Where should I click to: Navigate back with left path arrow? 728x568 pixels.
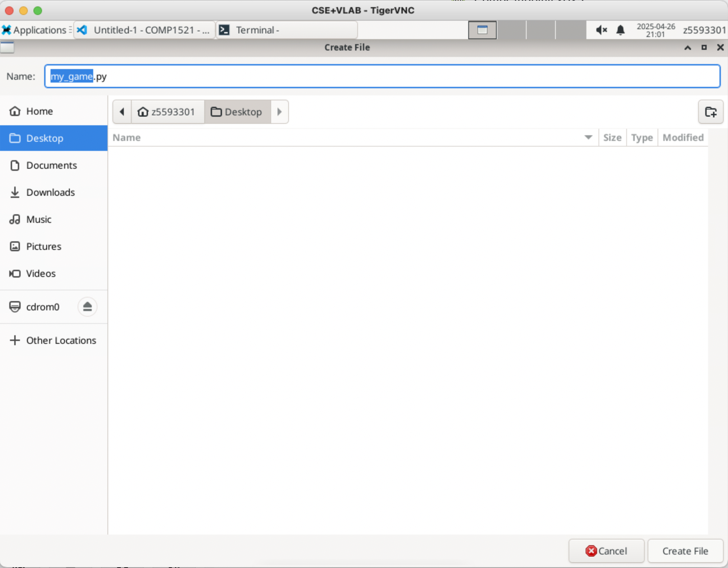(x=122, y=112)
